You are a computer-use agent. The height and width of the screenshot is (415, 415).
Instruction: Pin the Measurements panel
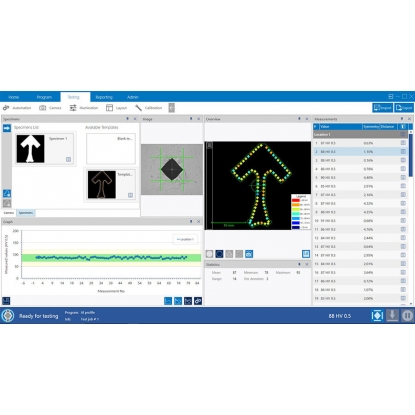(x=402, y=119)
